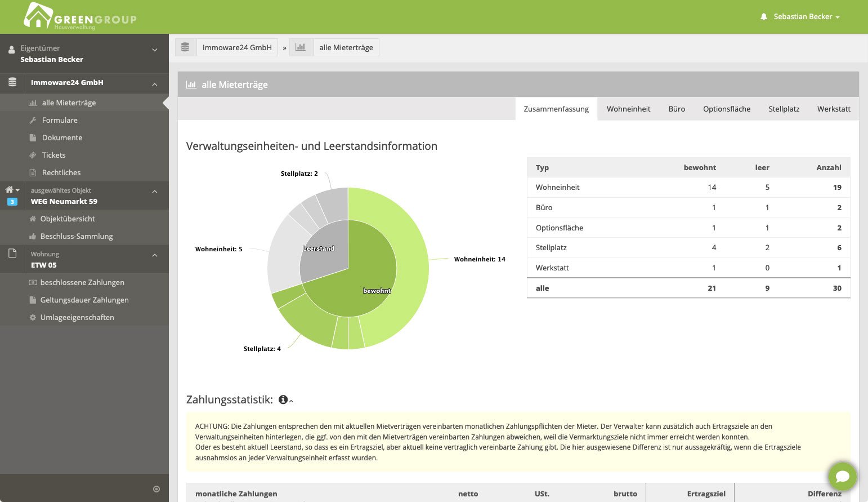Open Umlageeigenschaften in the sidebar
The image size is (868, 502).
(77, 317)
